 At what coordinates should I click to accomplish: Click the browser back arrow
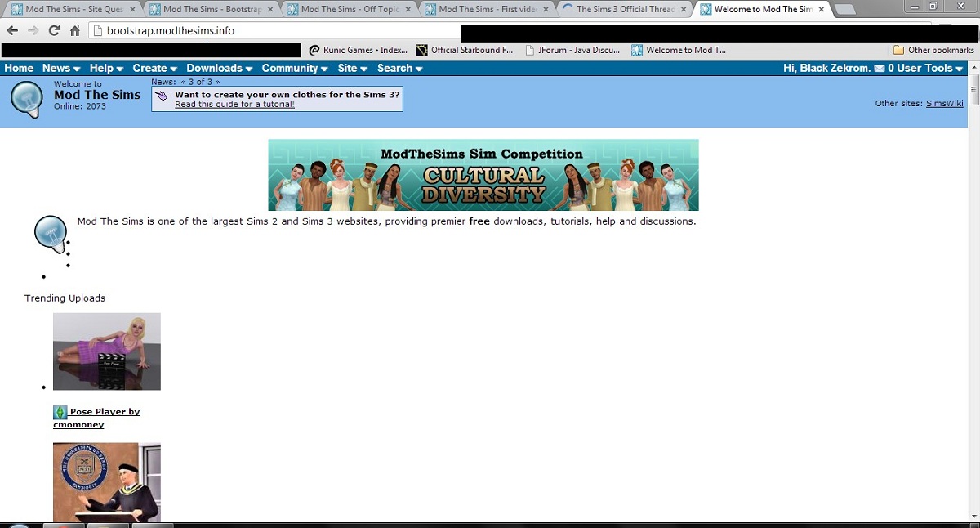[x=12, y=31]
